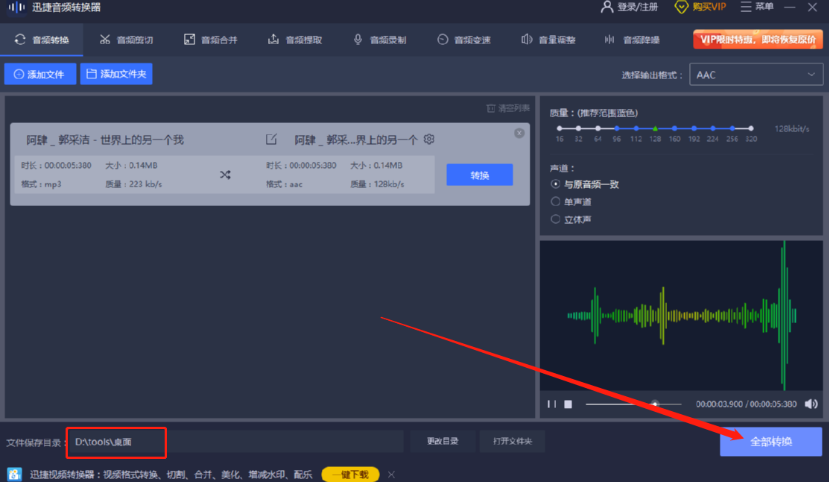829x482 pixels.
Task: Click the output text 质量：128kb/s
Action: 377,184
